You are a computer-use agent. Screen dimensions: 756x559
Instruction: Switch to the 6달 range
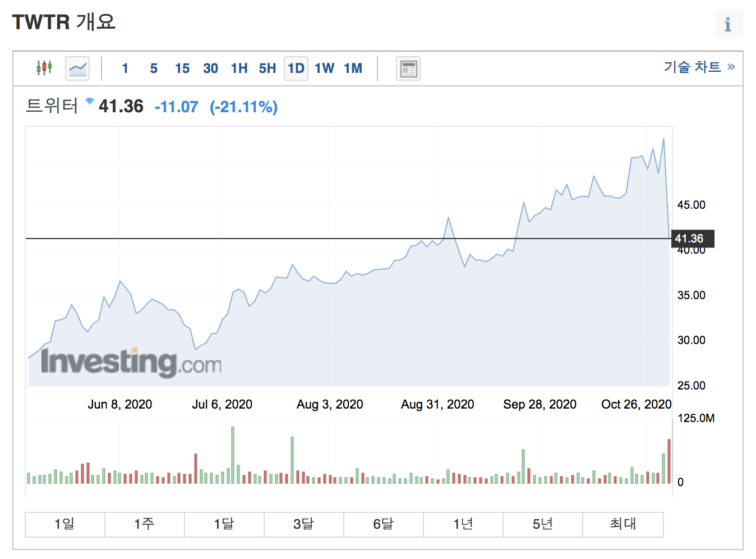click(384, 524)
